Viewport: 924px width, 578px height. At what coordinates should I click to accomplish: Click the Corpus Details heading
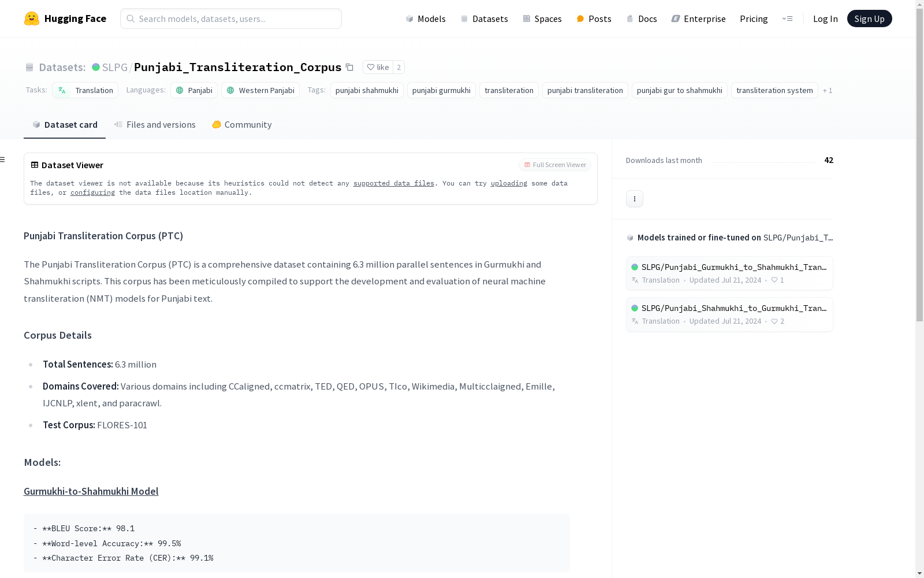(x=58, y=335)
